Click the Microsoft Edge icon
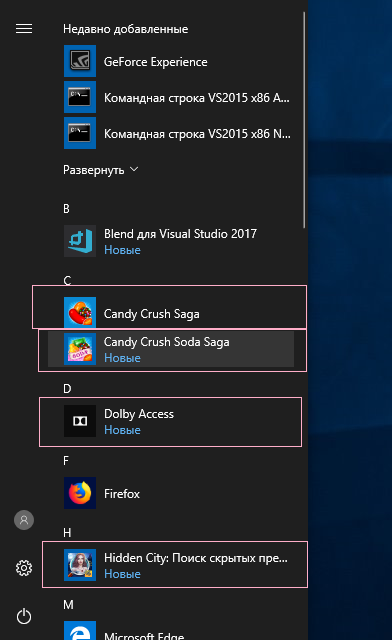392x640 pixels. [80, 631]
